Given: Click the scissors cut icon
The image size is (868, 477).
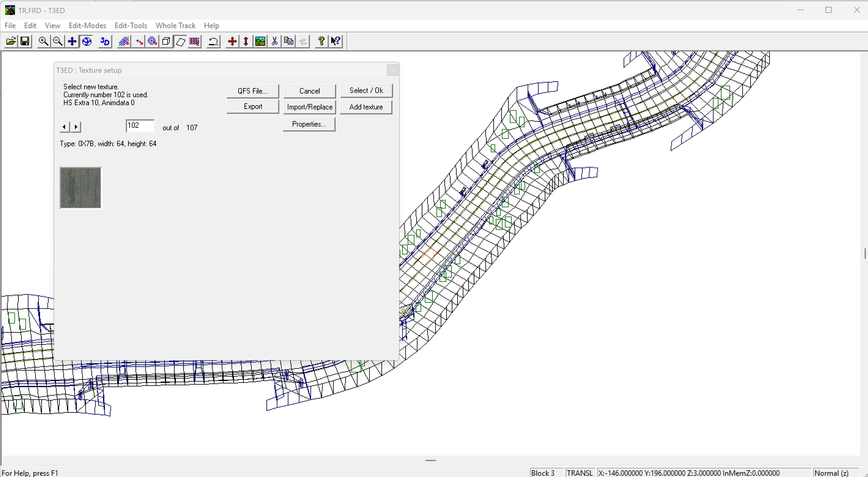Looking at the screenshot, I should (x=275, y=42).
